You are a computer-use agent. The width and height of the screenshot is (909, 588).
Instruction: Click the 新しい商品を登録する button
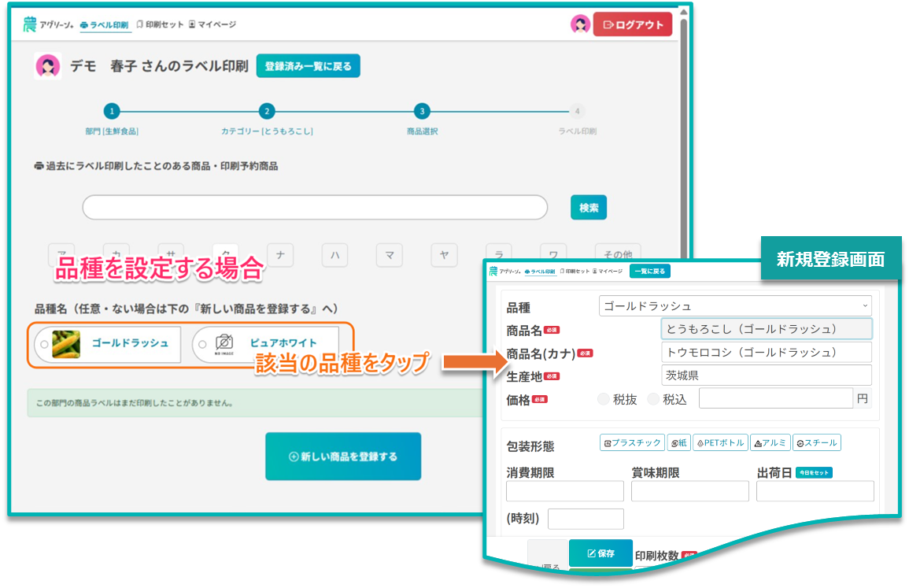(x=343, y=457)
